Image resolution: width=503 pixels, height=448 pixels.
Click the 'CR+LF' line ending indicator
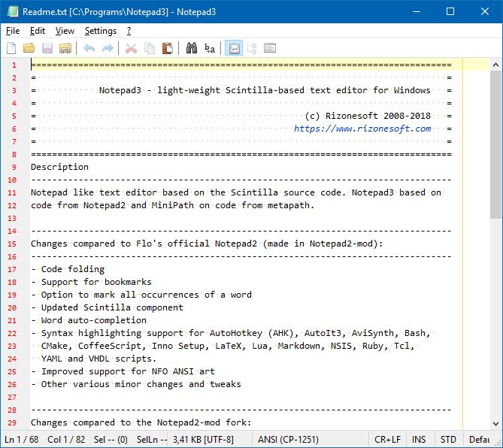(x=387, y=439)
